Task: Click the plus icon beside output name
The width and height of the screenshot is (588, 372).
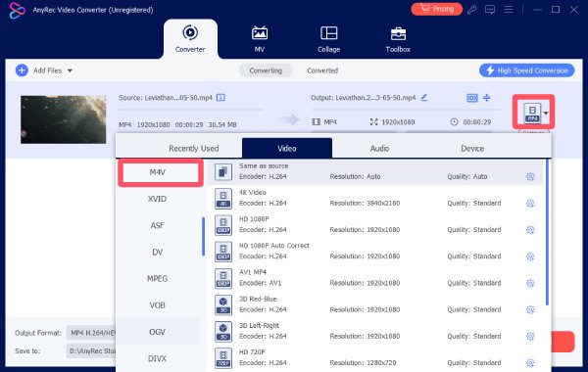Action: pyautogui.click(x=487, y=98)
